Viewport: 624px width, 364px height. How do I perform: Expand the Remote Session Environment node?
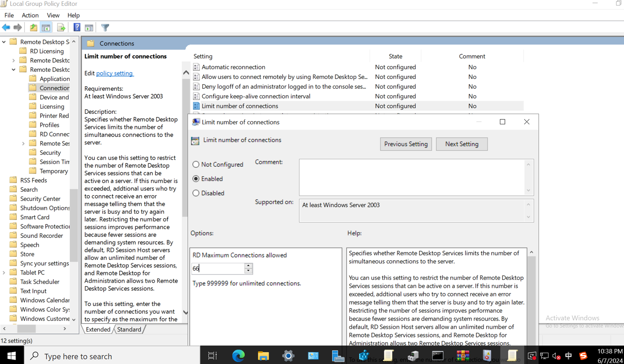(x=23, y=143)
